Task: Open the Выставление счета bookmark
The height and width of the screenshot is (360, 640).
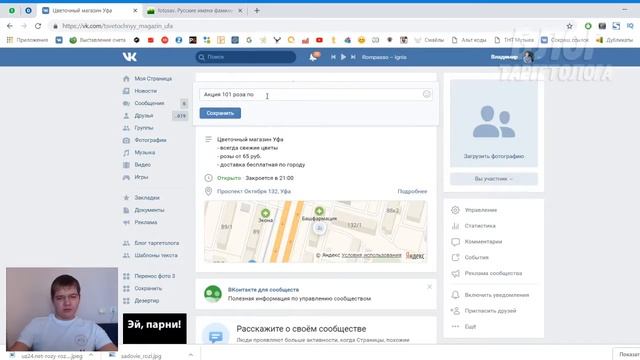Action: click(98, 40)
